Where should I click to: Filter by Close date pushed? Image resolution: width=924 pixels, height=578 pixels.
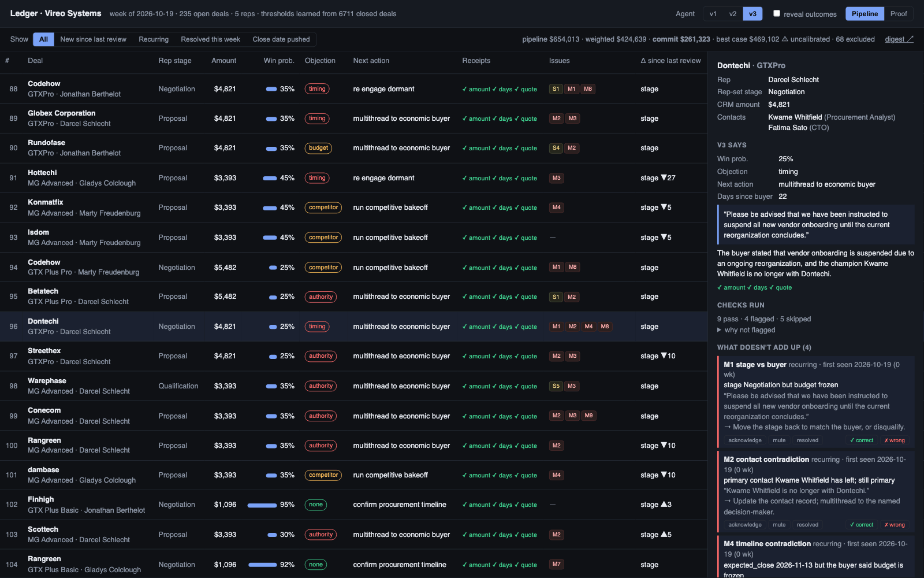click(x=281, y=39)
